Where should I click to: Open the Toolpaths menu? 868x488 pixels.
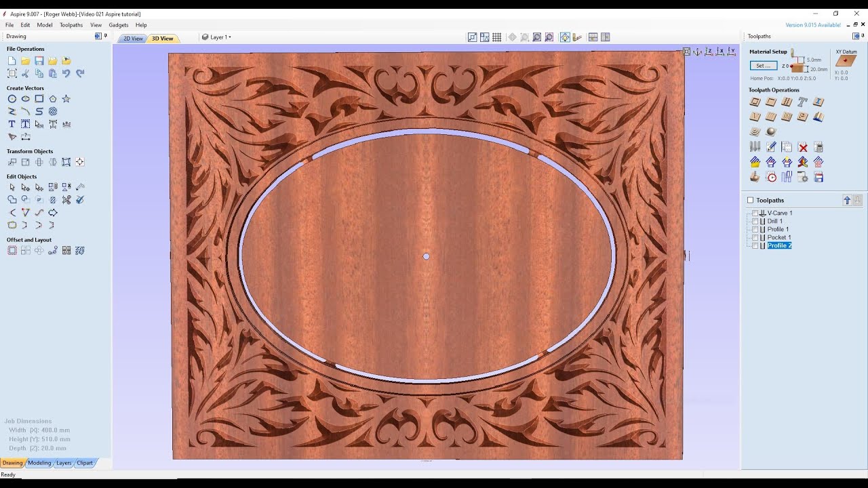71,25
